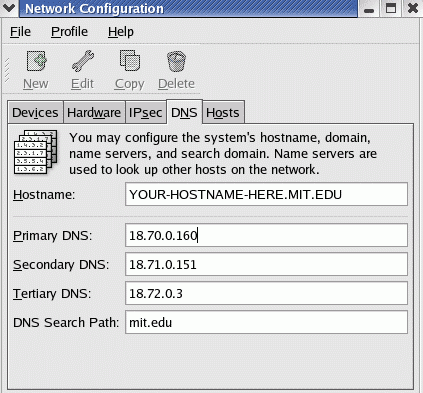Image resolution: width=423 pixels, height=393 pixels.
Task: Switch to the Hardware tab
Action: pos(94,112)
